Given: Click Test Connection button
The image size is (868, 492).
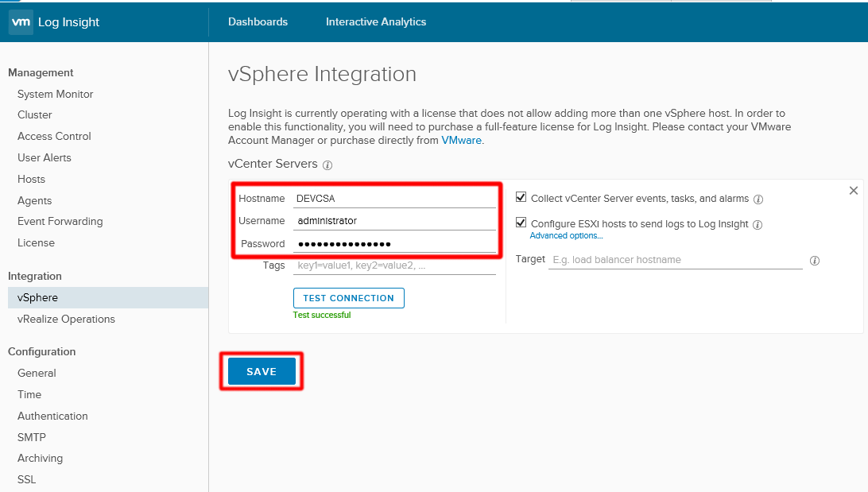Looking at the screenshot, I should point(349,298).
